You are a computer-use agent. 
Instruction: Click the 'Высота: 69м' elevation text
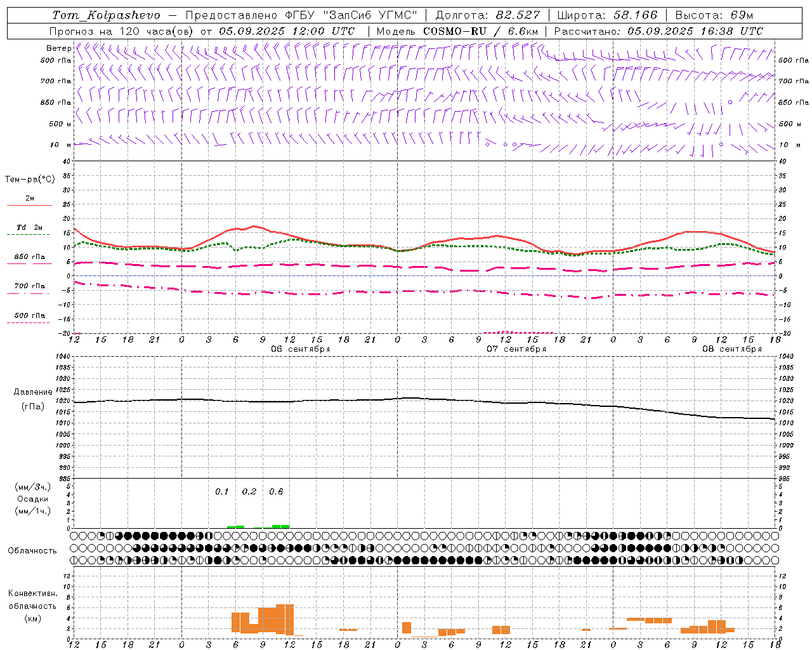[x=715, y=15]
